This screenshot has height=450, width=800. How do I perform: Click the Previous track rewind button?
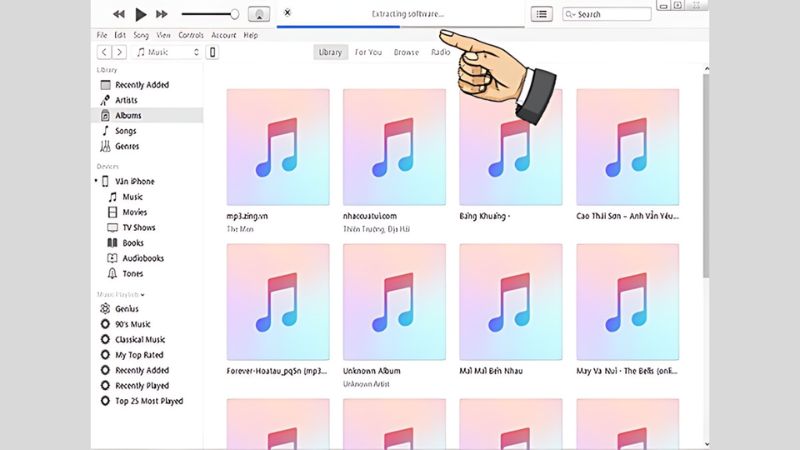click(x=119, y=14)
